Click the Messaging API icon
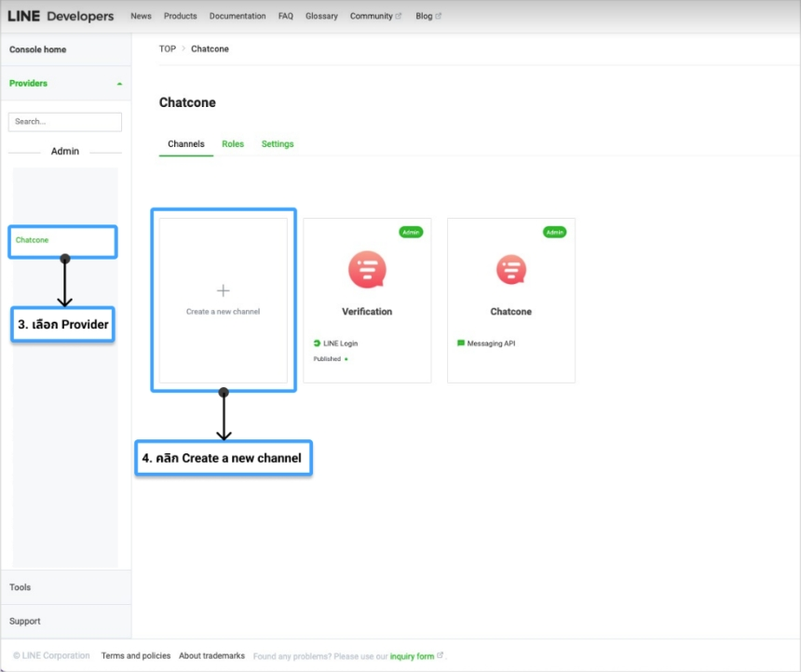 click(x=461, y=343)
